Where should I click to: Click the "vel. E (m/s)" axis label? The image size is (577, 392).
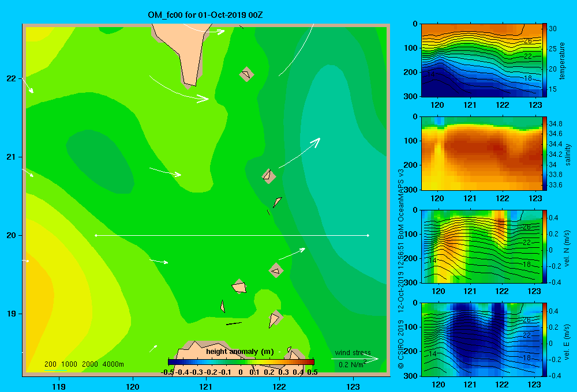click(x=567, y=341)
